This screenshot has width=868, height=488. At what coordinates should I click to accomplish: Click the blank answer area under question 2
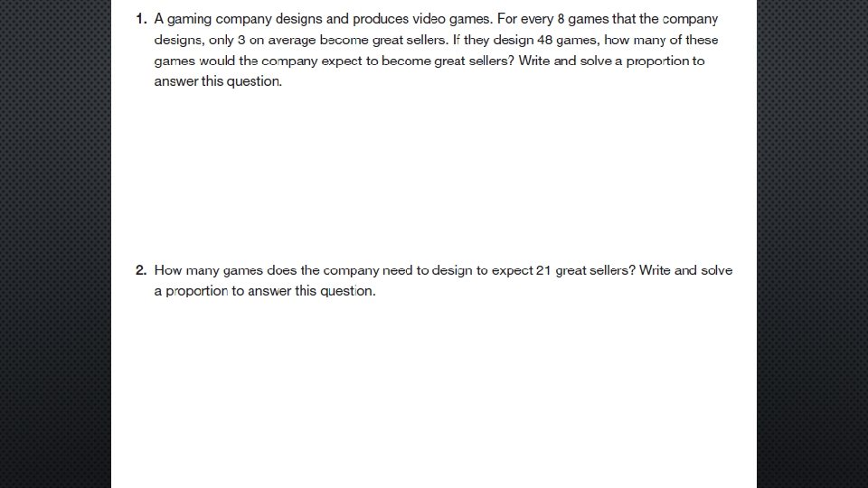[x=434, y=389]
